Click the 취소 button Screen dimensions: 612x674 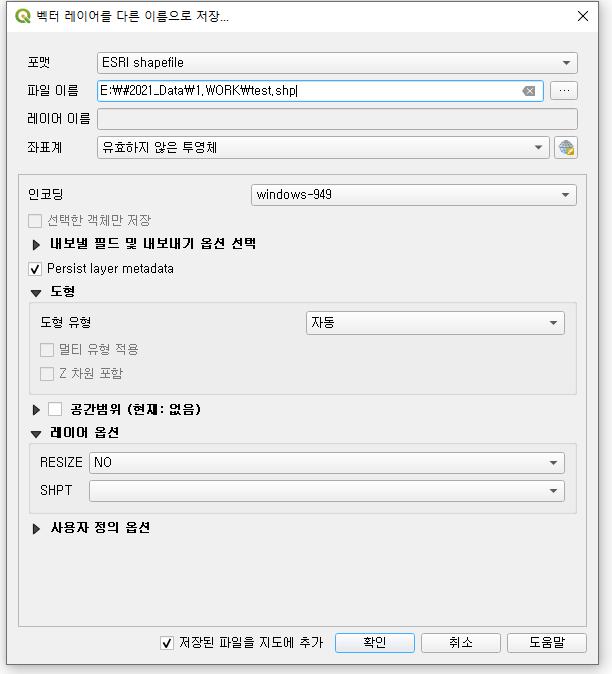[x=461, y=643]
